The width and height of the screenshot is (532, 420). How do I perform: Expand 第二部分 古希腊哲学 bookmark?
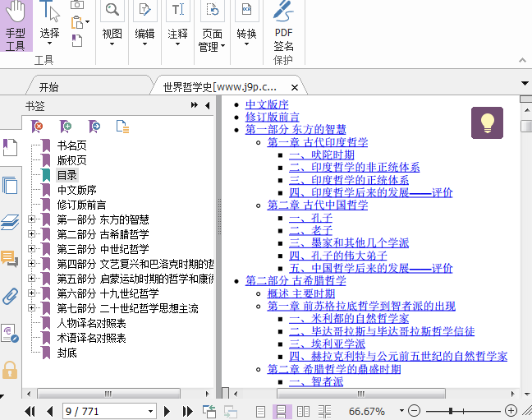[31, 233]
